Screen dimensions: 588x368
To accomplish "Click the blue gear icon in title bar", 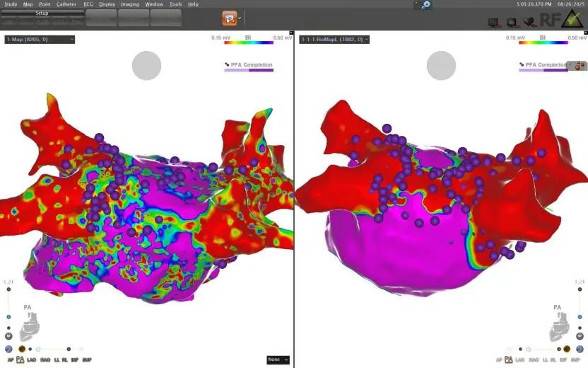I will tap(426, 4).
